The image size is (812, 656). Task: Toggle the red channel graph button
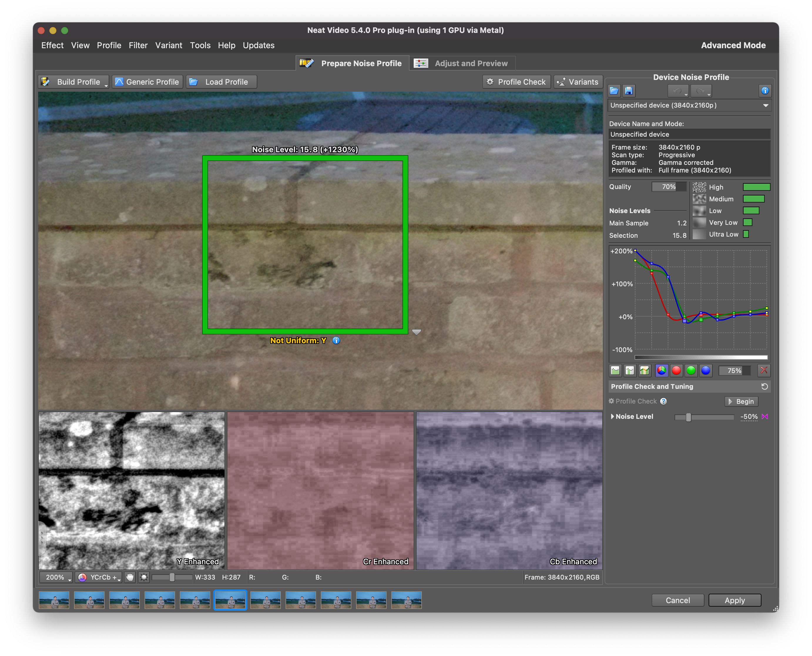(x=676, y=370)
